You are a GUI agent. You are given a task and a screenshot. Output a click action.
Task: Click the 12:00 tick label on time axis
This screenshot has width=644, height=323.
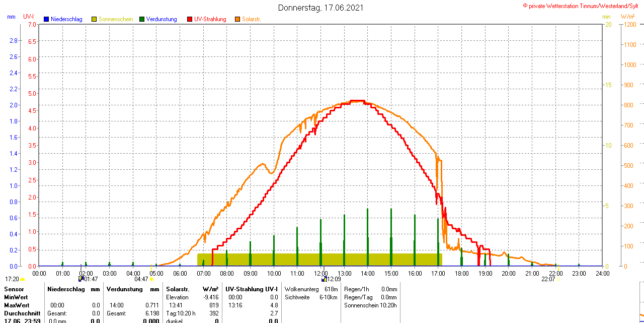click(320, 273)
